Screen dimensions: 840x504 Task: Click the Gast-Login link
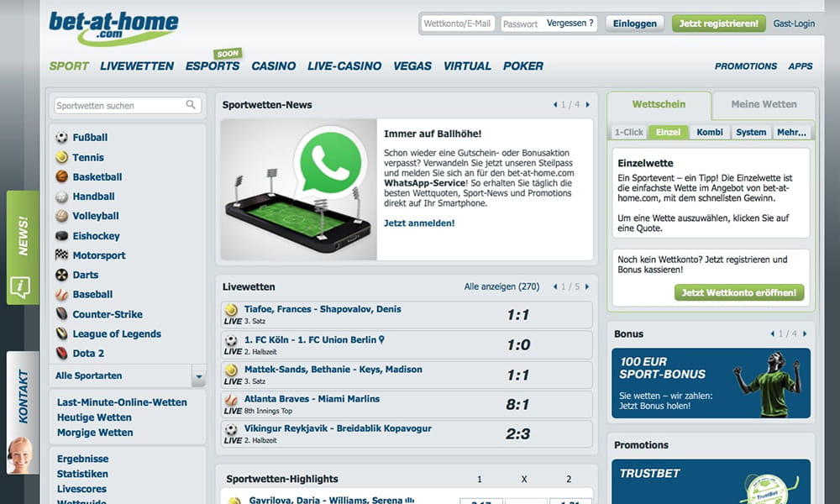point(794,24)
